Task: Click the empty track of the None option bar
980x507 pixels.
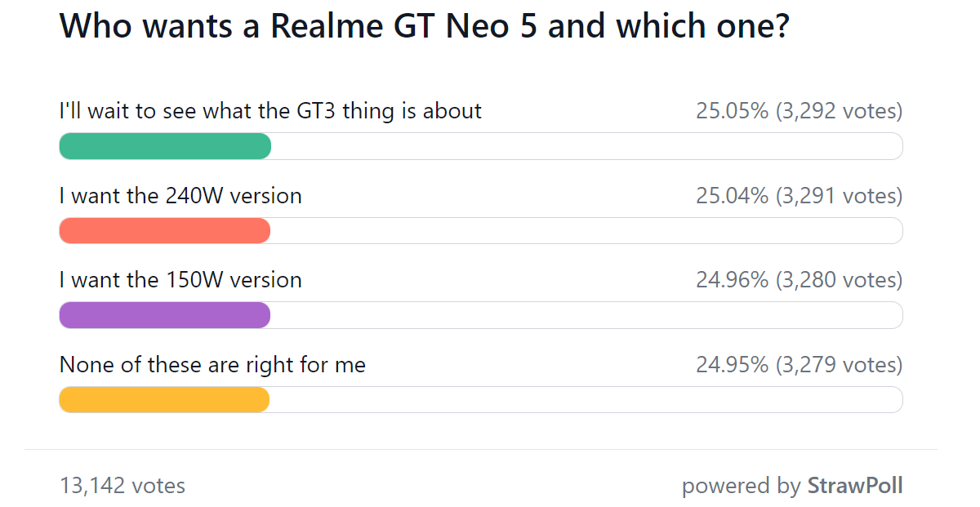Action: pos(586,399)
